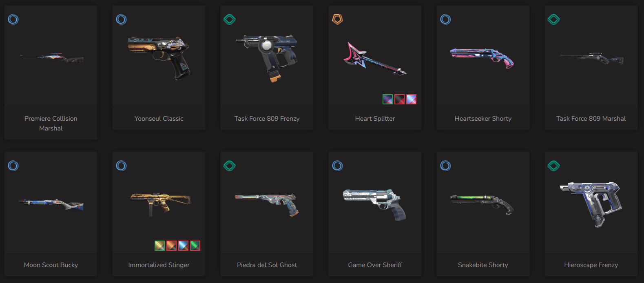Open the Task Force 809 Marshal title

(591, 119)
